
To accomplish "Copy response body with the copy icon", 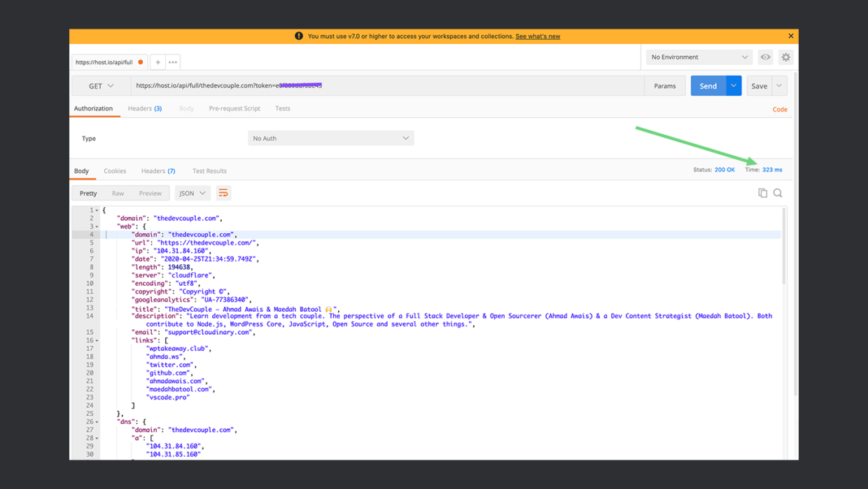I will pos(762,193).
